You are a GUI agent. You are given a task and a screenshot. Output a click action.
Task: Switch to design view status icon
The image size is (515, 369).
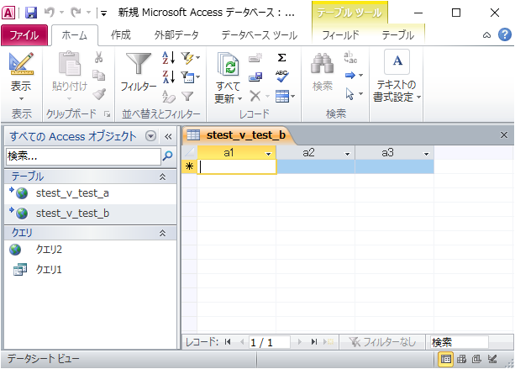click(492, 359)
